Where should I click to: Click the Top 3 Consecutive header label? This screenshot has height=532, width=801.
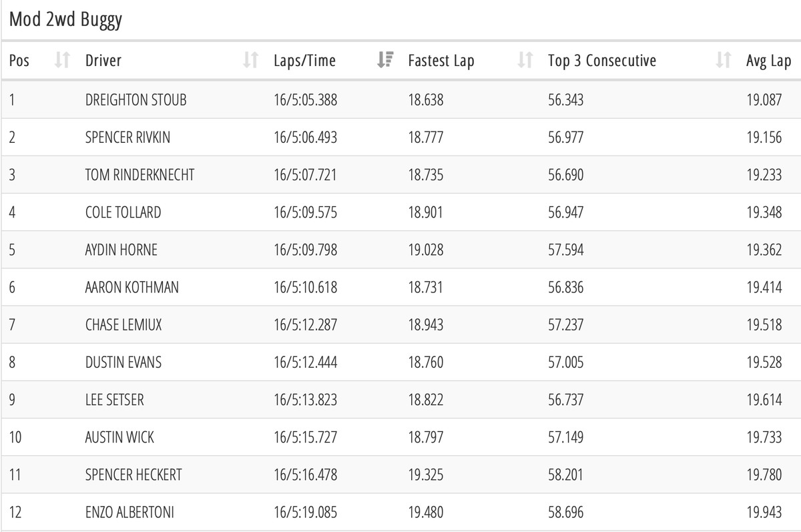[602, 61]
